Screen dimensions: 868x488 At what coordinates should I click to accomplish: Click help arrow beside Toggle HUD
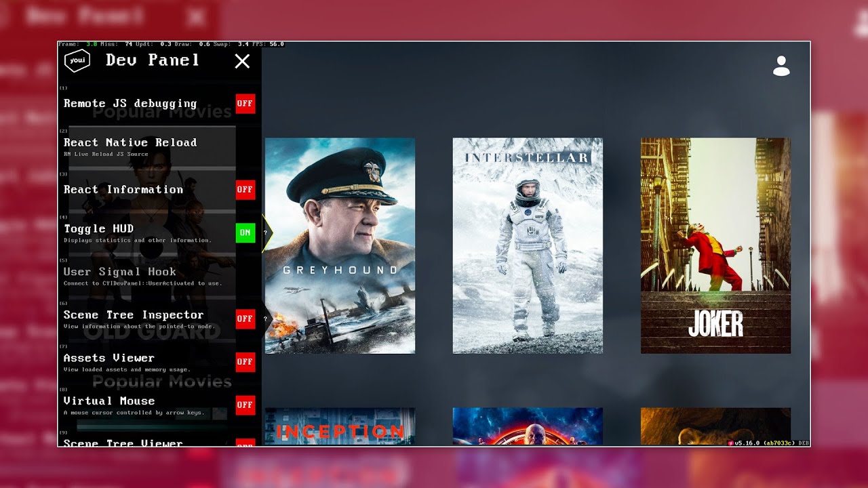(x=266, y=232)
